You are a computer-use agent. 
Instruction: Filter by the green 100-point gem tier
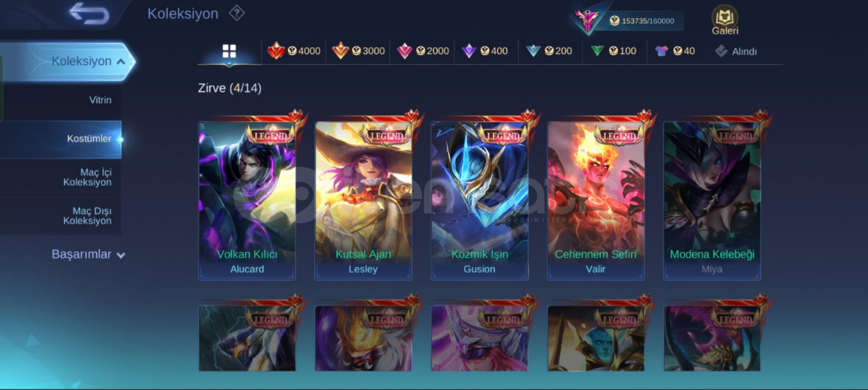point(614,51)
